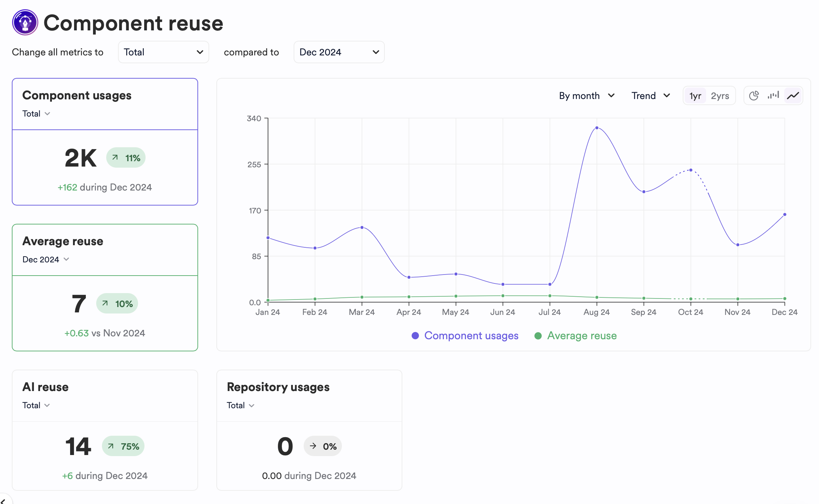Click the 10% increase badge
Image resolution: width=819 pixels, height=504 pixels.
point(117,303)
